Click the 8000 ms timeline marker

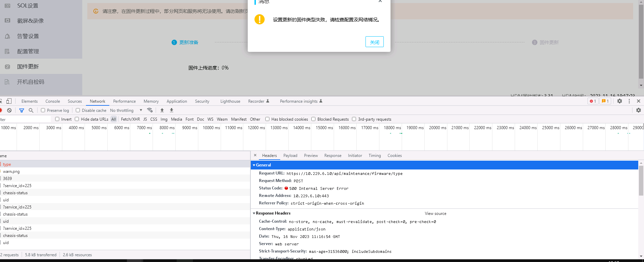point(167,128)
